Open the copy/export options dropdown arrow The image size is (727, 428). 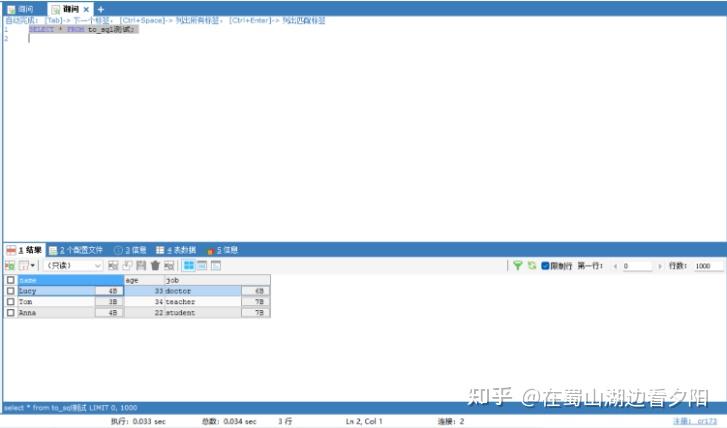[32, 266]
